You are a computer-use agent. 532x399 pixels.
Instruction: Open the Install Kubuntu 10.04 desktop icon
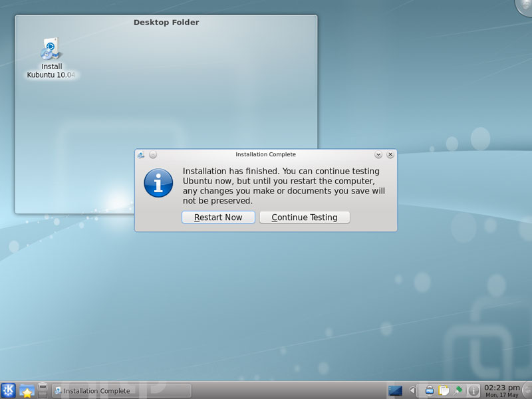point(51,58)
